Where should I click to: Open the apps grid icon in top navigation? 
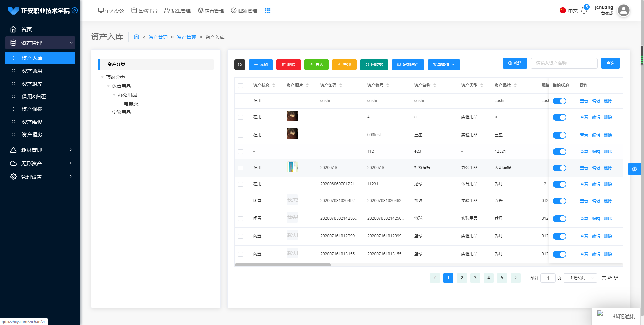point(268,10)
